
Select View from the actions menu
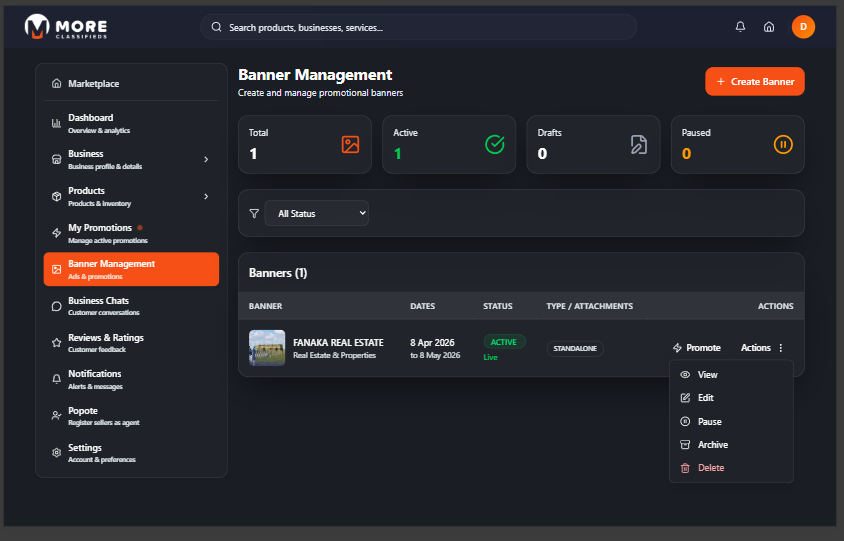tap(707, 375)
